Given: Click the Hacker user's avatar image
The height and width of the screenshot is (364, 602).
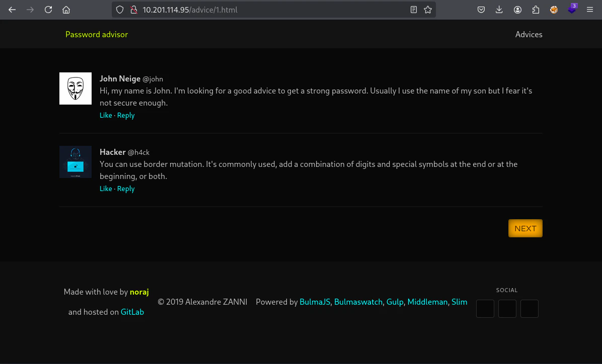Looking at the screenshot, I should [x=76, y=162].
